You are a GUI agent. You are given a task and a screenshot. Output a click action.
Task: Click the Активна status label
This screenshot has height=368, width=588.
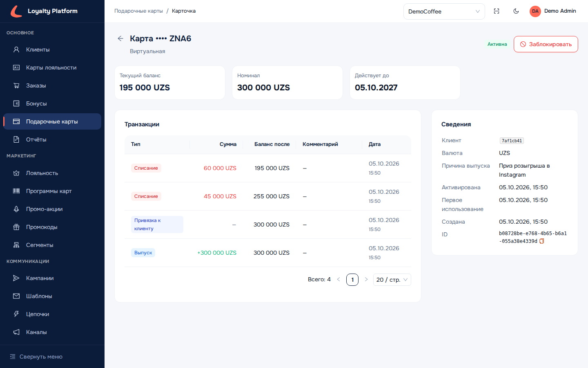(x=497, y=44)
